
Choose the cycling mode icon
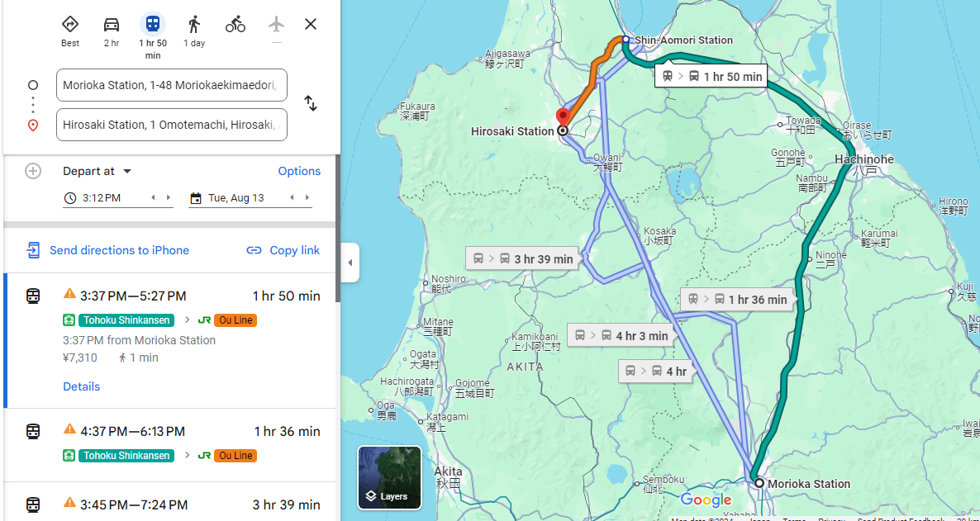click(235, 25)
